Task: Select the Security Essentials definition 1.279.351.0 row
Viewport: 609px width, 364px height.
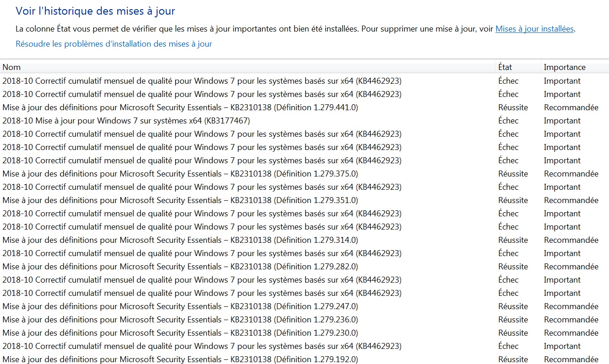Action: (x=304, y=200)
